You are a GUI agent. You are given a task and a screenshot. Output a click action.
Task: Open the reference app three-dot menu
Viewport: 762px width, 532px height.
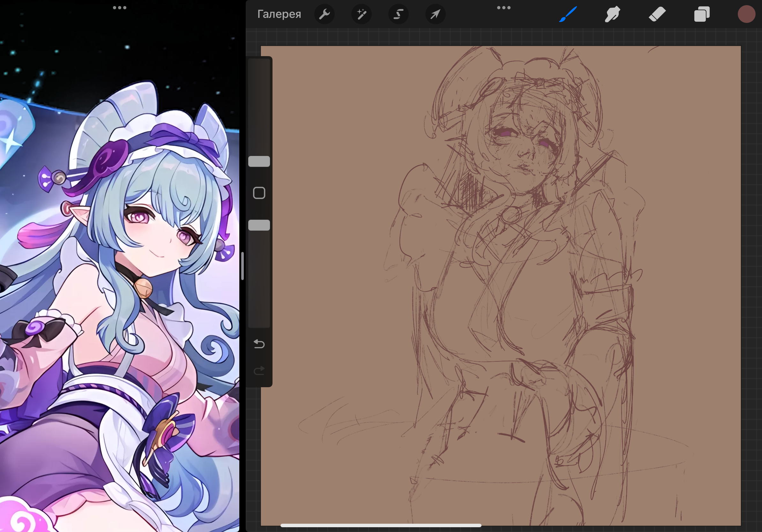click(119, 8)
